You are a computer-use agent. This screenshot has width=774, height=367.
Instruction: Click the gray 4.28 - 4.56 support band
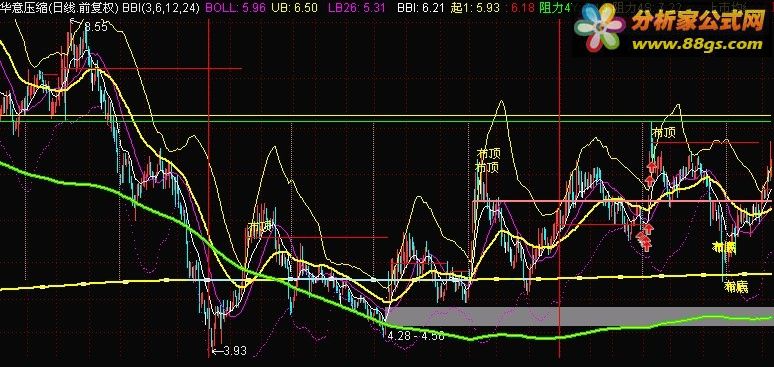(x=580, y=316)
